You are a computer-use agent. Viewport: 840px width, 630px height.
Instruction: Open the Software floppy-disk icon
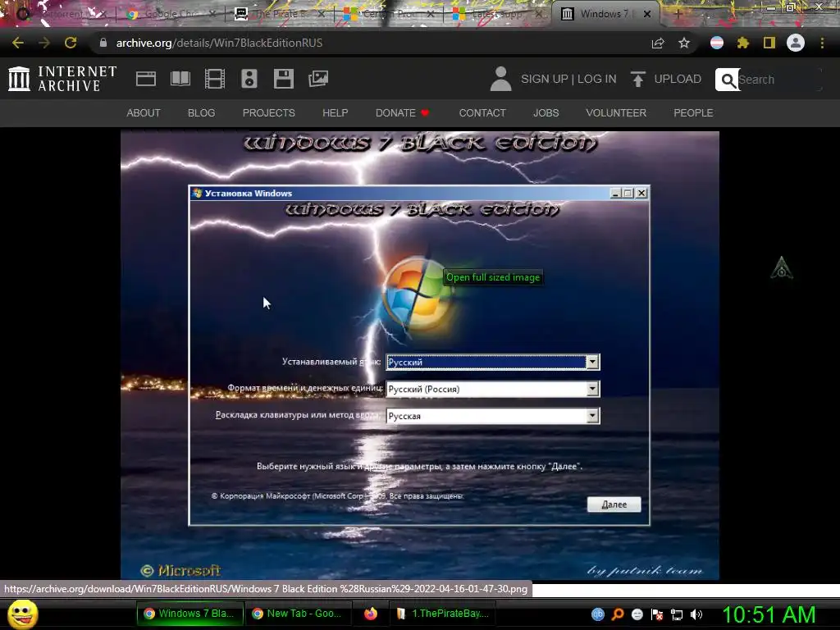[x=283, y=79]
